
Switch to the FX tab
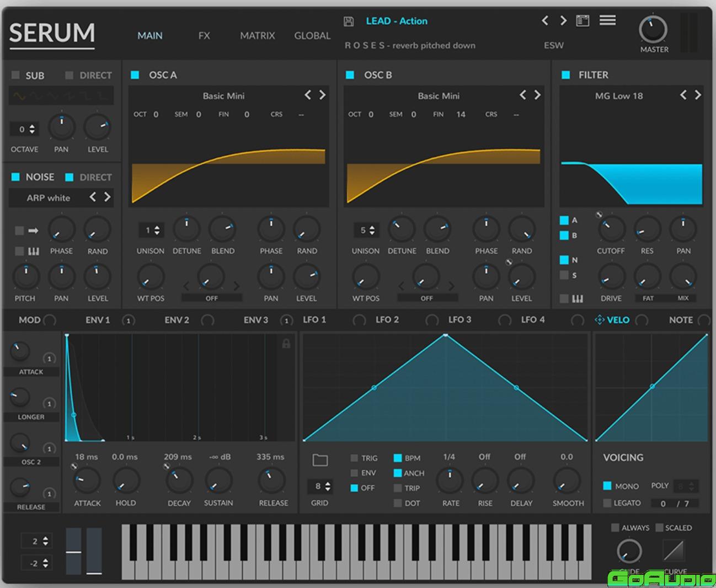pos(204,36)
